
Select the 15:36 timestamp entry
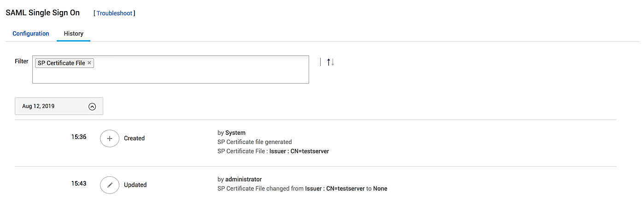[79, 137]
